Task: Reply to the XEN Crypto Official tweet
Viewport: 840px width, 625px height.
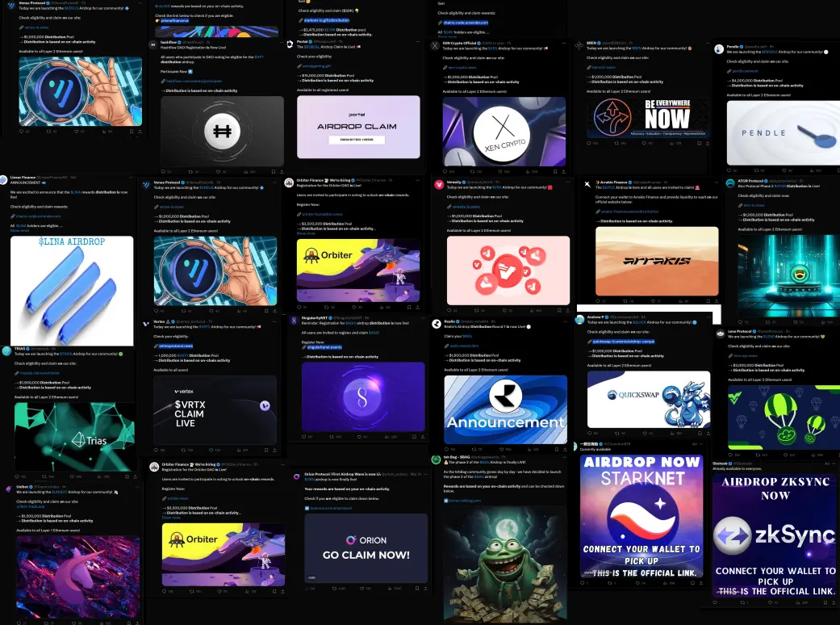Action: pyautogui.click(x=445, y=171)
